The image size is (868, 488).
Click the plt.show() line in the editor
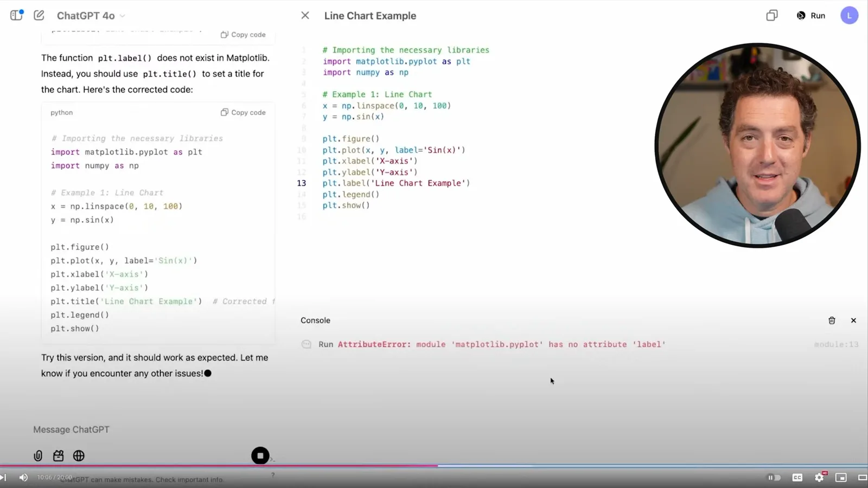click(346, 206)
